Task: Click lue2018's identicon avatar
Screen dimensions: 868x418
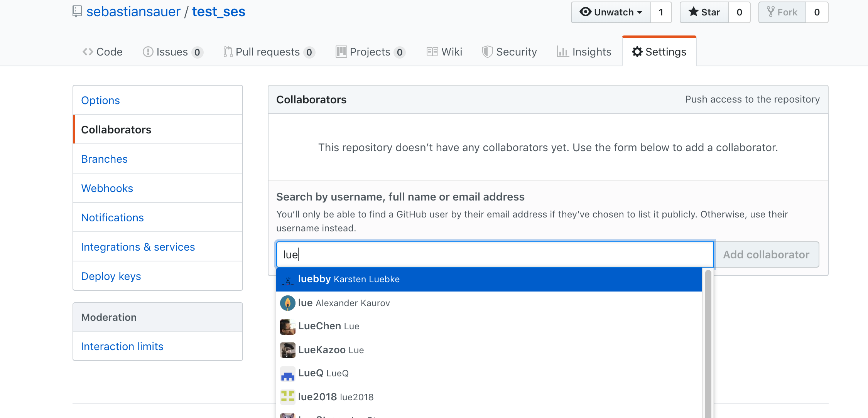Action: (x=288, y=397)
